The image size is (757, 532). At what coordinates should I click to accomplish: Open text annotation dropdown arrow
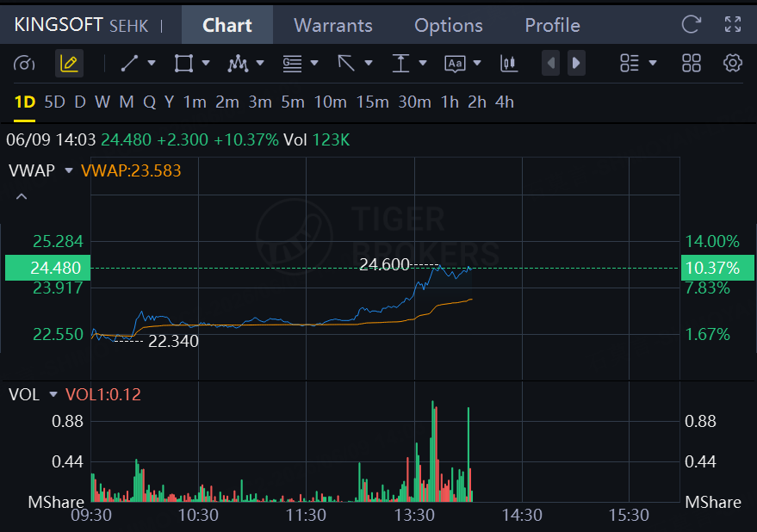477,63
